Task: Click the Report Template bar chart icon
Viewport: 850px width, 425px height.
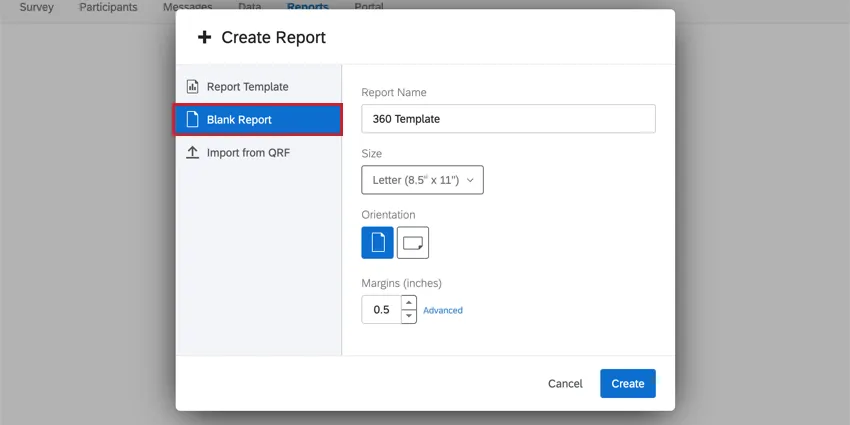Action: 193,87
